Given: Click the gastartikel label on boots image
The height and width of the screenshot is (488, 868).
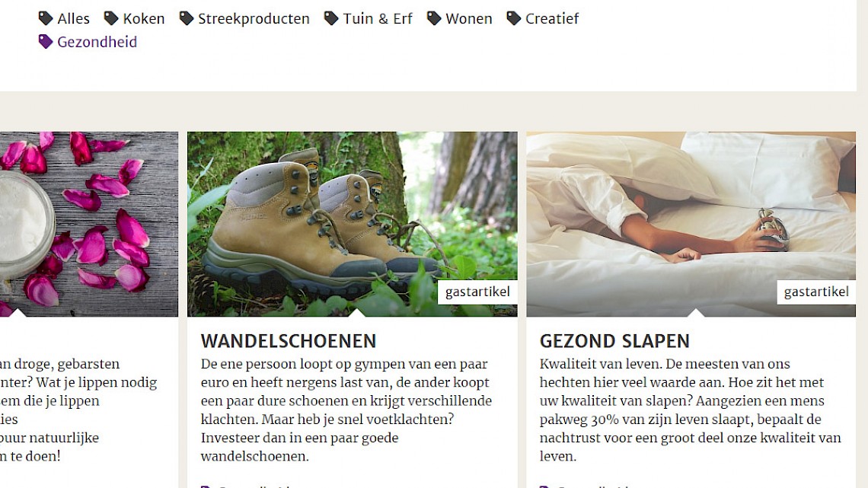Looking at the screenshot, I should pyautogui.click(x=477, y=292).
